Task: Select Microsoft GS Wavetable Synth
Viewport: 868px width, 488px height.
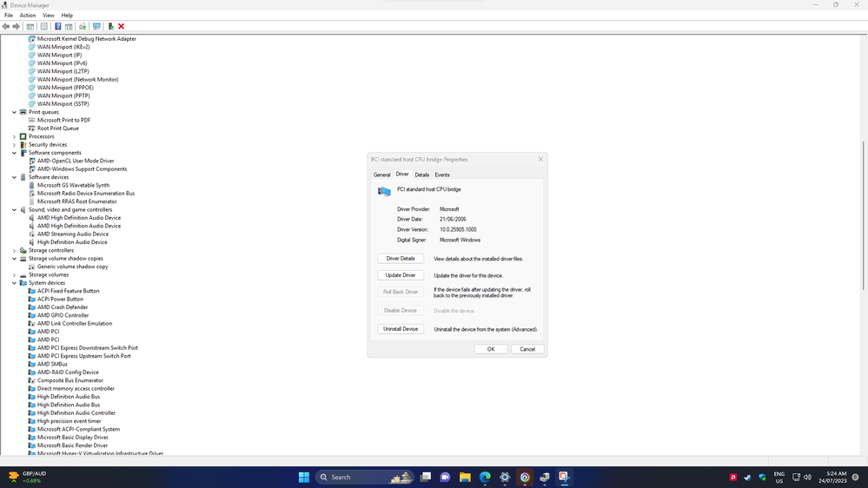Action: tap(73, 185)
